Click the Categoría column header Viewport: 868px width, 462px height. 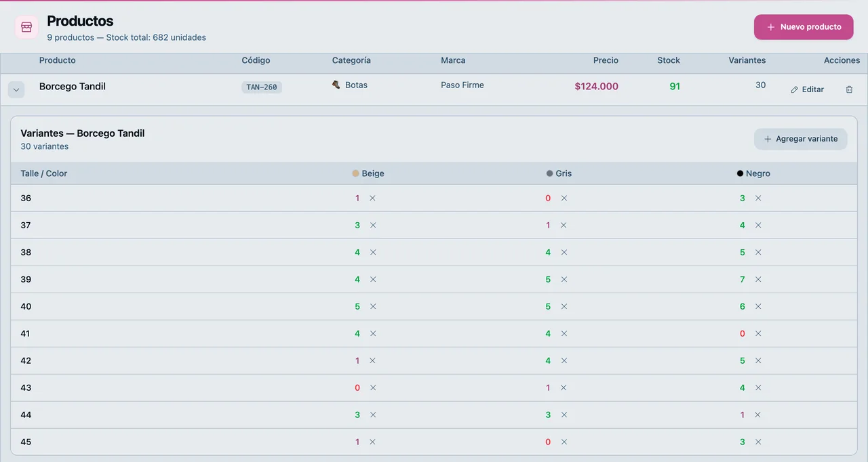pos(351,60)
